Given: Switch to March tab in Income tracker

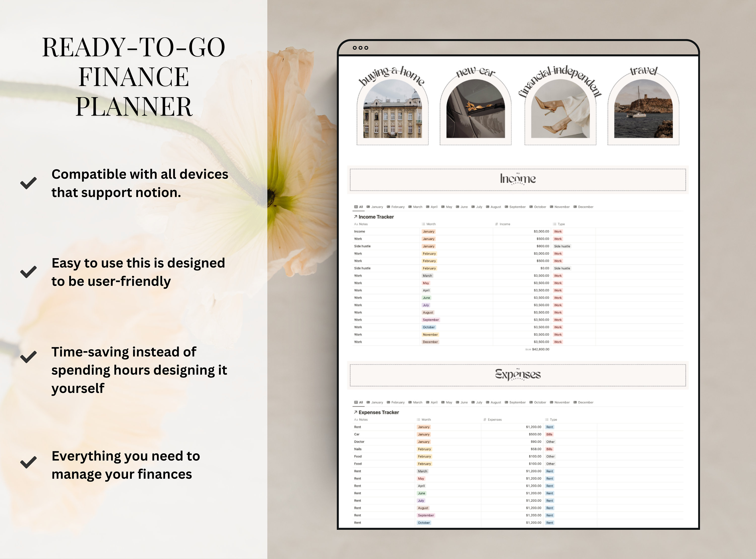Looking at the screenshot, I should click(415, 207).
